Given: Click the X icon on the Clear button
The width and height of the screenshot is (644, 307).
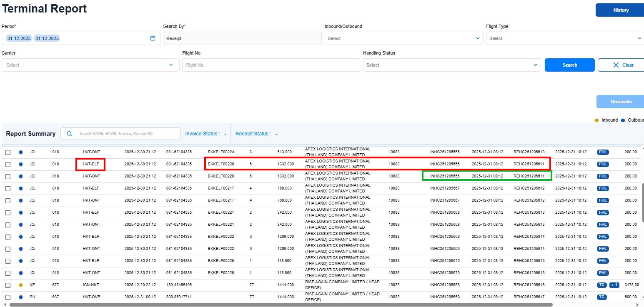Looking at the screenshot, I should (x=616, y=65).
